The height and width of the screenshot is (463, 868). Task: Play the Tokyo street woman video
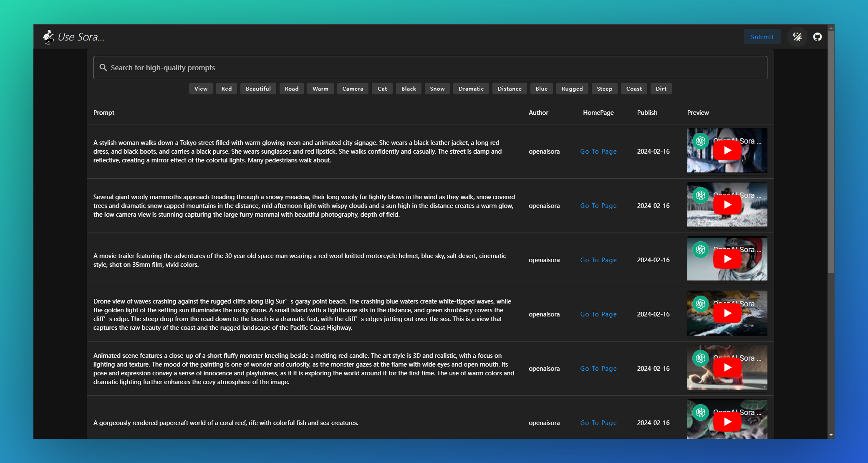pos(727,151)
